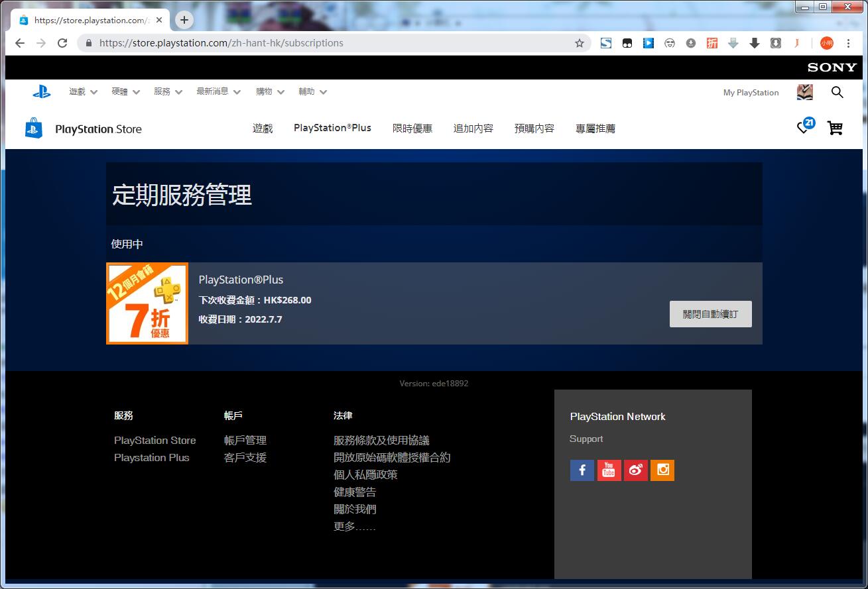
Task: Click the light blue down-arrow extension icon
Action: pyautogui.click(x=733, y=43)
